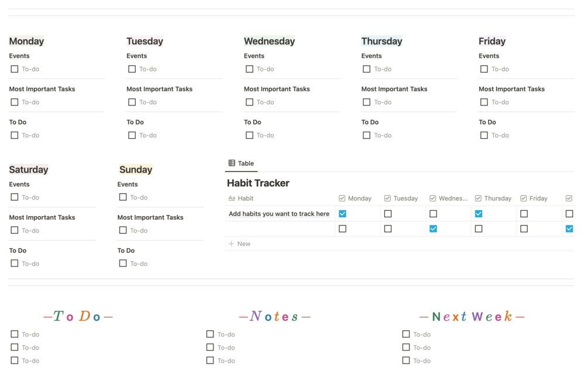The width and height of the screenshot is (588, 373).
Task: Open the Habit column header menu
Action: point(246,199)
